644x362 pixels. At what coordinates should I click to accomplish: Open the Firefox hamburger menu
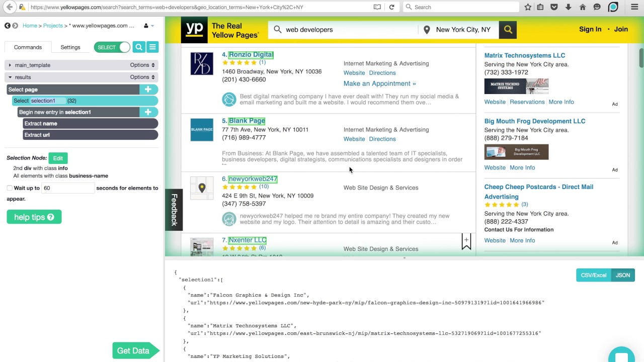634,7
